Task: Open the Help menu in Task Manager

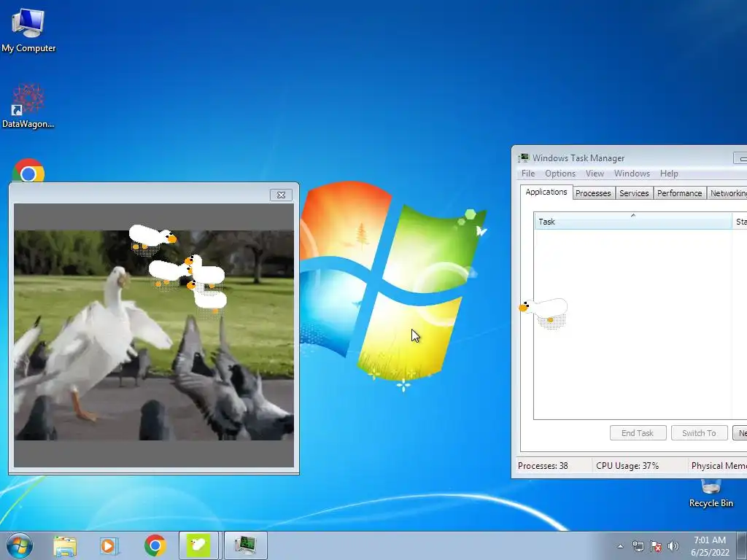Action: click(669, 174)
